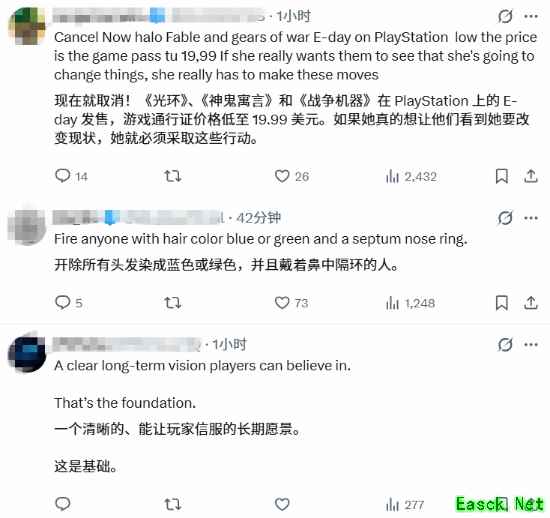This screenshot has height=518, width=550.
Task: Open Grok icon on long-term vision tweet
Action: (505, 345)
